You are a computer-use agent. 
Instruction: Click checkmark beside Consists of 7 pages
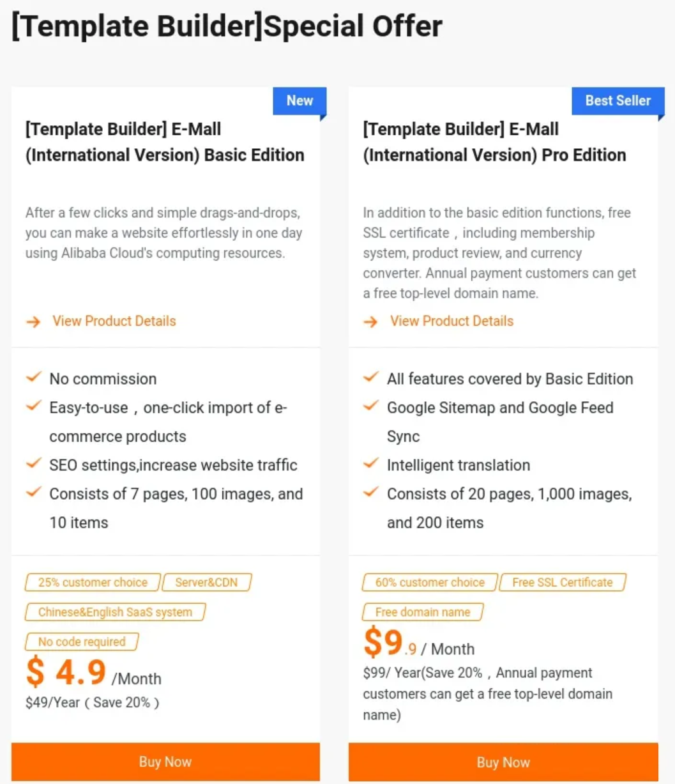34,492
